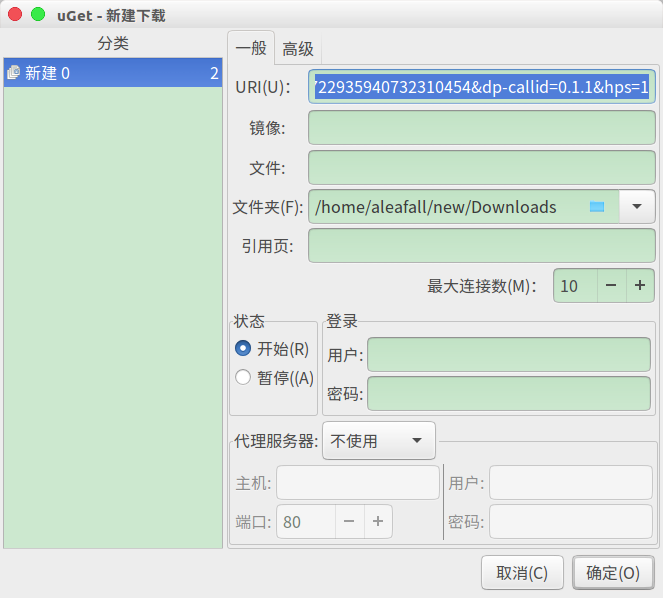Click the 最大连接数 value field showing 10

[575, 285]
